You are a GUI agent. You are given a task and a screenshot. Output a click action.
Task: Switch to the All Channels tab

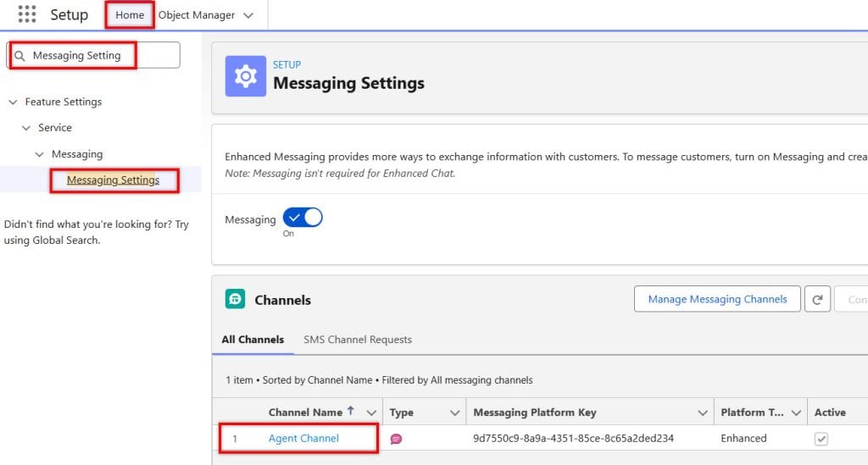tap(253, 340)
